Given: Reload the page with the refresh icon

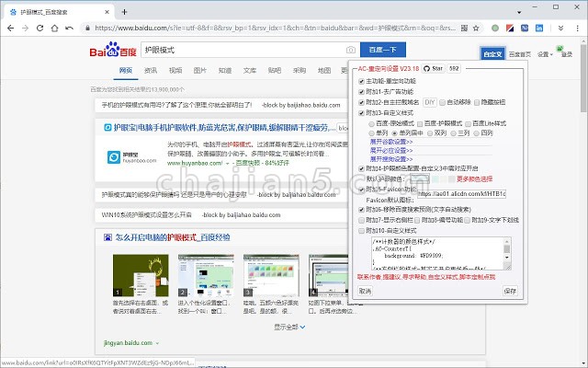Looking at the screenshot, I should pos(40,29).
